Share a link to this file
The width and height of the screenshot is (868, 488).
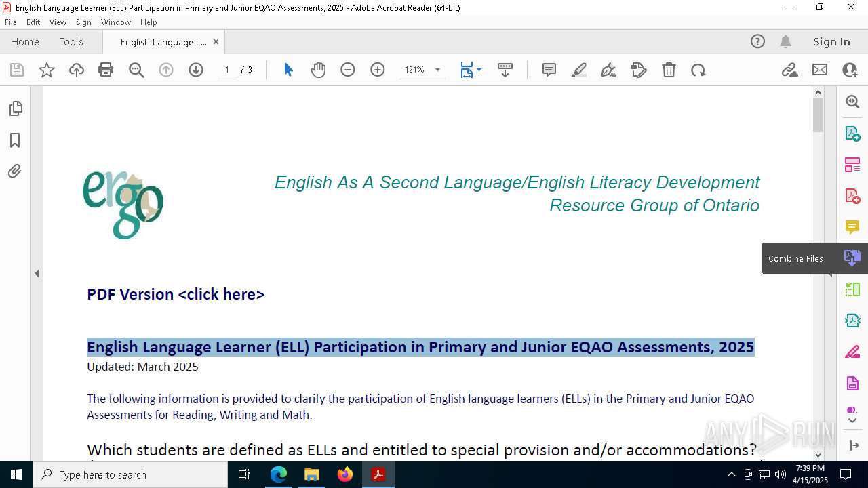[790, 70]
